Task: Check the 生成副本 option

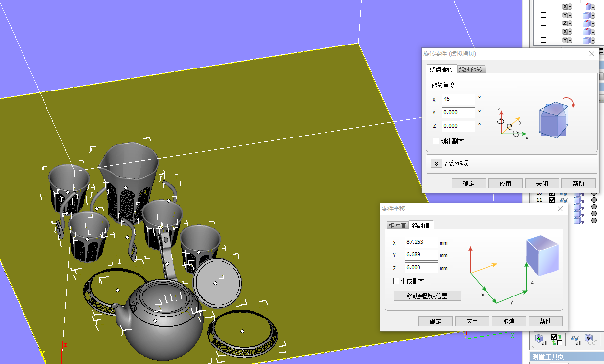Action: point(396,281)
